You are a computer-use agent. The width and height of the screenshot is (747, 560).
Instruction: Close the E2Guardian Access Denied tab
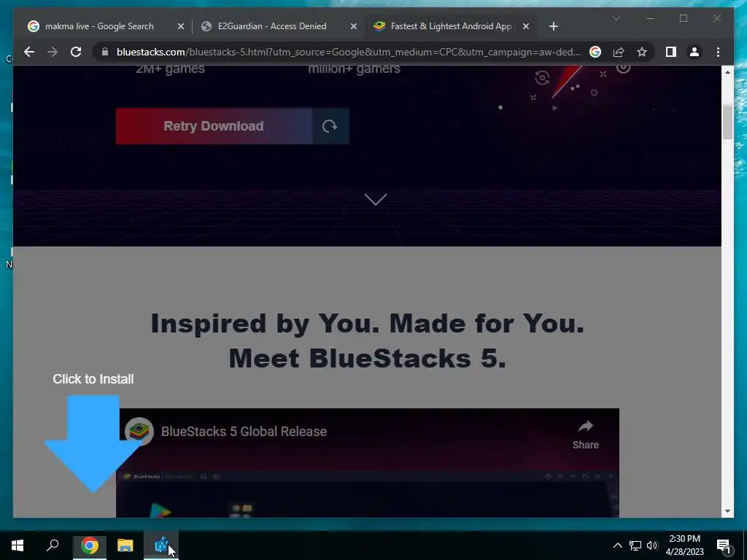point(354,26)
